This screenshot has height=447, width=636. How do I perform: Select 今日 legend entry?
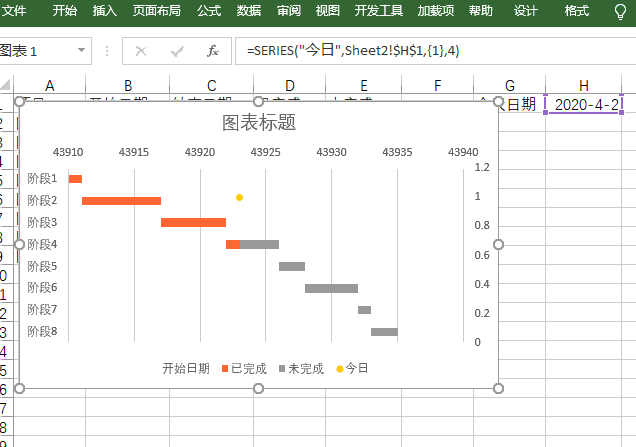pyautogui.click(x=352, y=368)
